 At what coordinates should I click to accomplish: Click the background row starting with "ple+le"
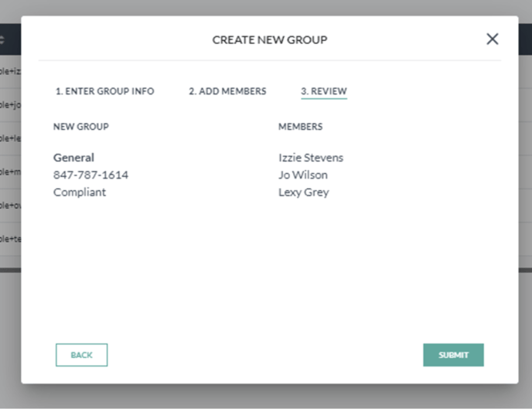[x=10, y=138]
